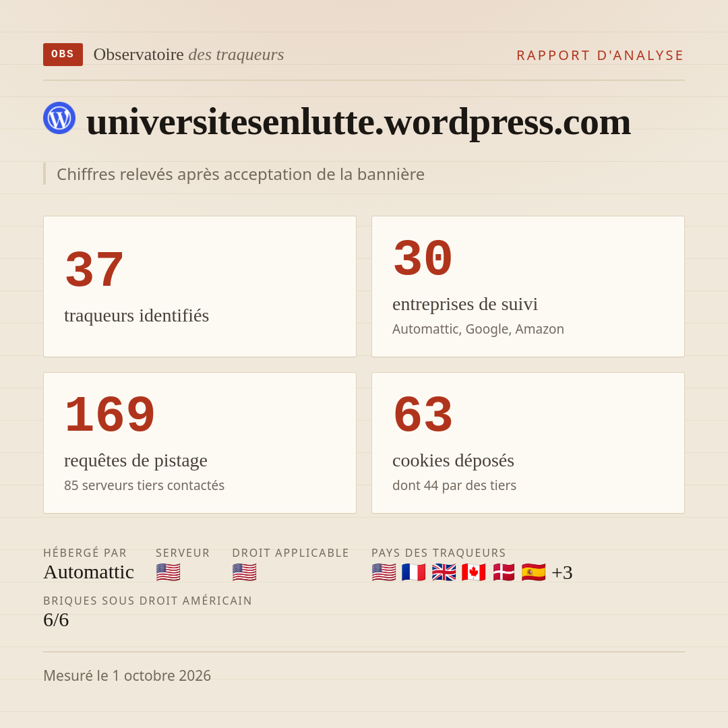Click the Automattic, Google, Amazon text

click(x=478, y=329)
